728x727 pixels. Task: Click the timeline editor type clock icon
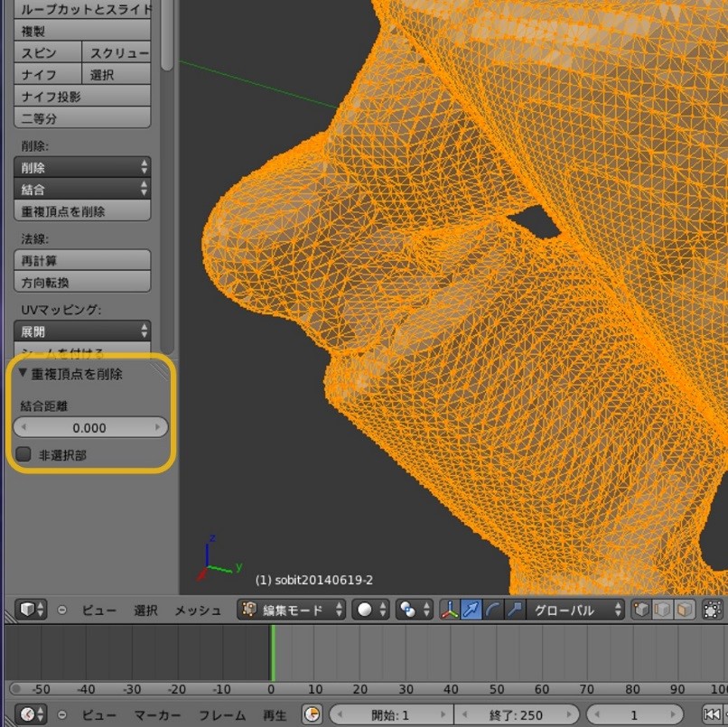coord(28,714)
